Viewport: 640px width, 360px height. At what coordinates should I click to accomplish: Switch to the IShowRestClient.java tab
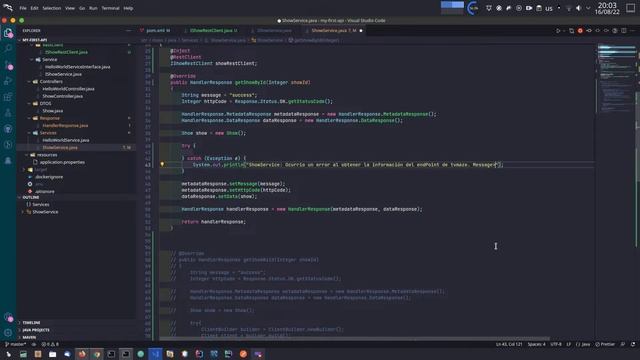pyautogui.click(x=212, y=31)
